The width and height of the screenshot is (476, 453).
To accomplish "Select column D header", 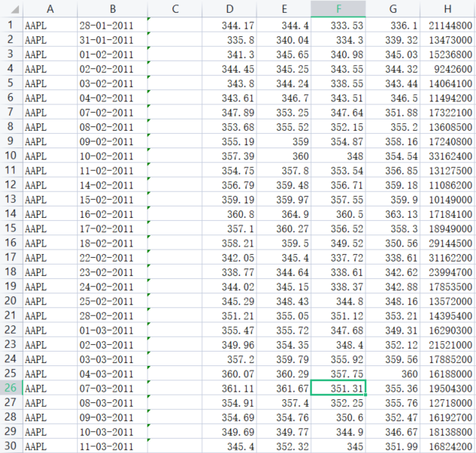I will pos(229,9).
